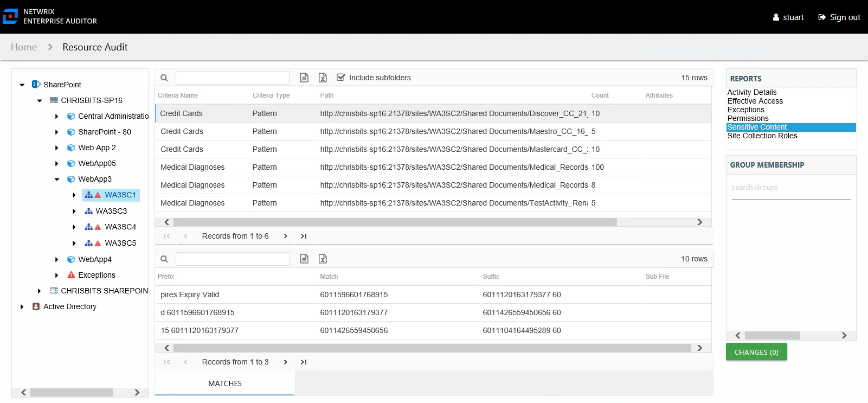The image size is (868, 403).
Task: Select the Discover_CC Credit Cards row
Action: pyautogui.click(x=433, y=113)
